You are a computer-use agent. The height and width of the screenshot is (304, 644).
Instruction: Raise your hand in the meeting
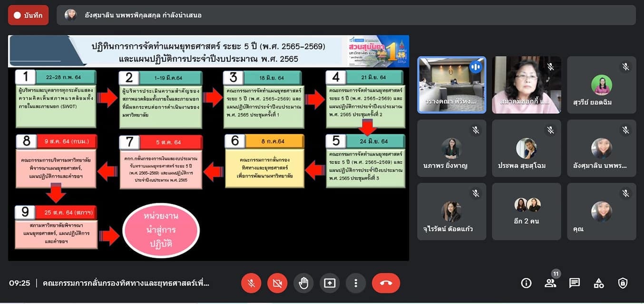[303, 283]
